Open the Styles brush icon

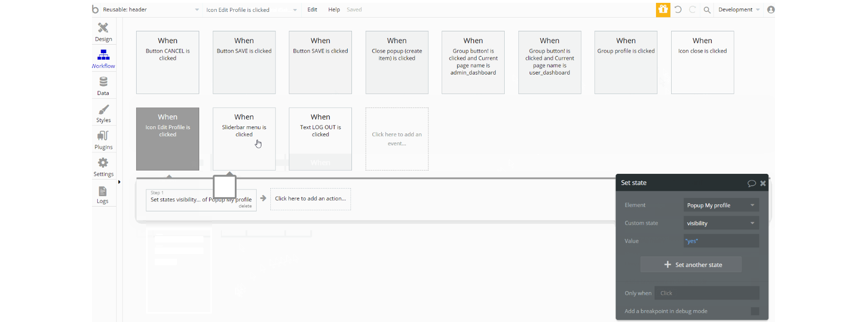click(x=103, y=109)
